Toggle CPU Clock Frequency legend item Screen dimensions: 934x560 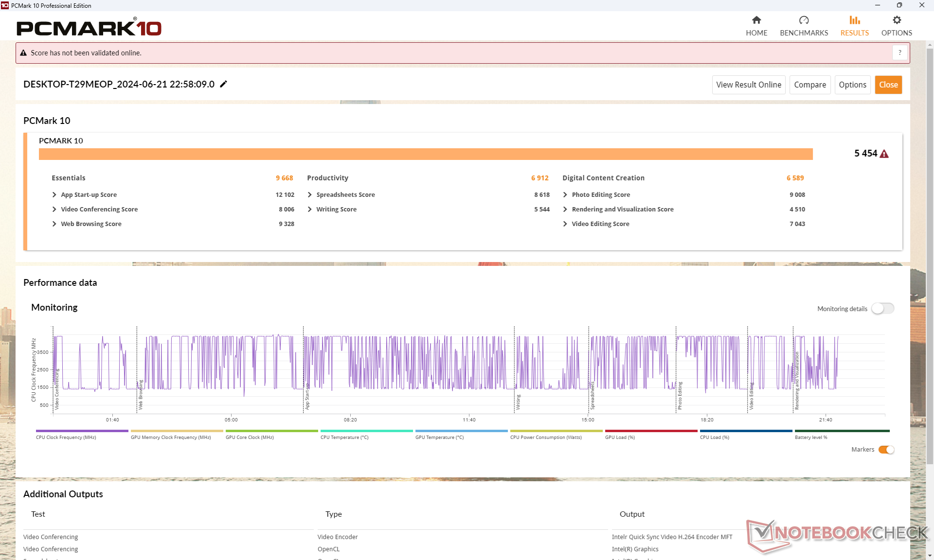click(x=66, y=437)
